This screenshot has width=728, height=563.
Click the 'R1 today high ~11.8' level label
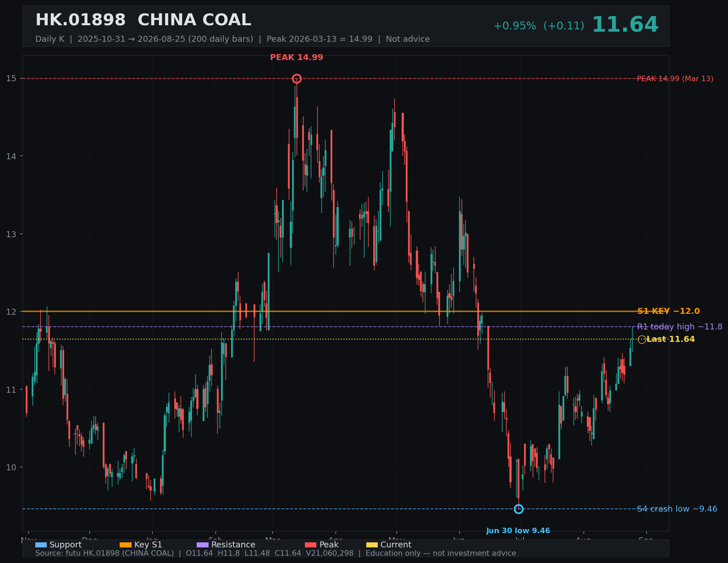point(679,327)
